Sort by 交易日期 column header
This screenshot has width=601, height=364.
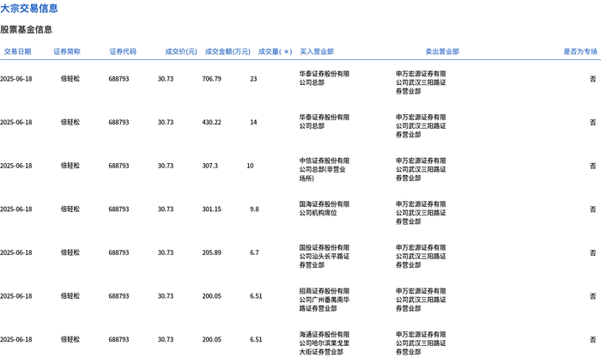pyautogui.click(x=18, y=52)
